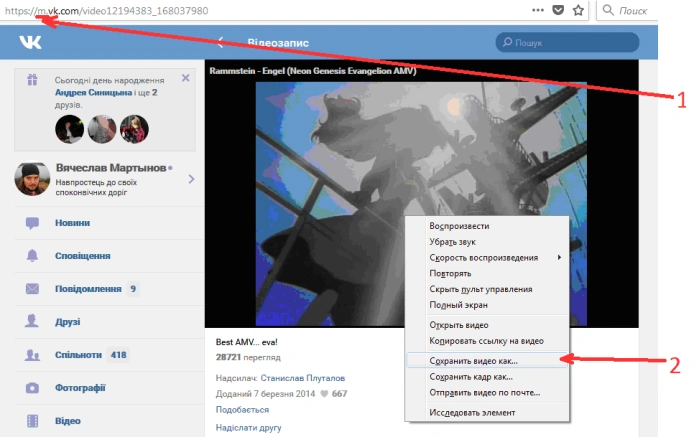
Task: Click heart icon beside 667 likes
Action: click(x=324, y=394)
